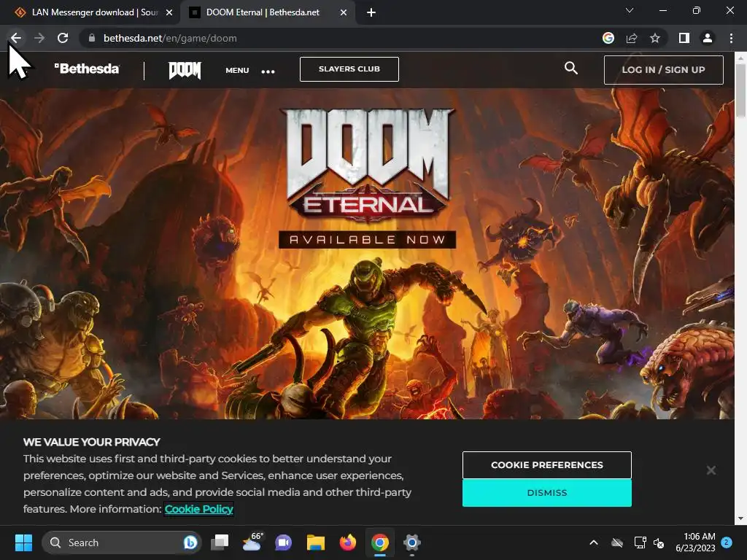Image resolution: width=747 pixels, height=560 pixels.
Task: Reload the Bethesda page
Action: tap(63, 38)
